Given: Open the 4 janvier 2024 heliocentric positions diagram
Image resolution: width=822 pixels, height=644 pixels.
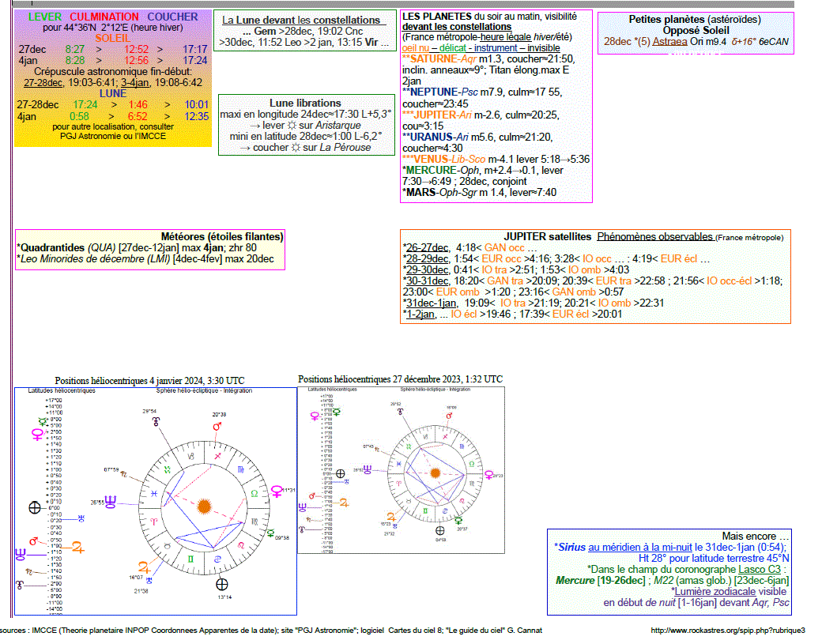Looking at the screenshot, I should point(156,502).
